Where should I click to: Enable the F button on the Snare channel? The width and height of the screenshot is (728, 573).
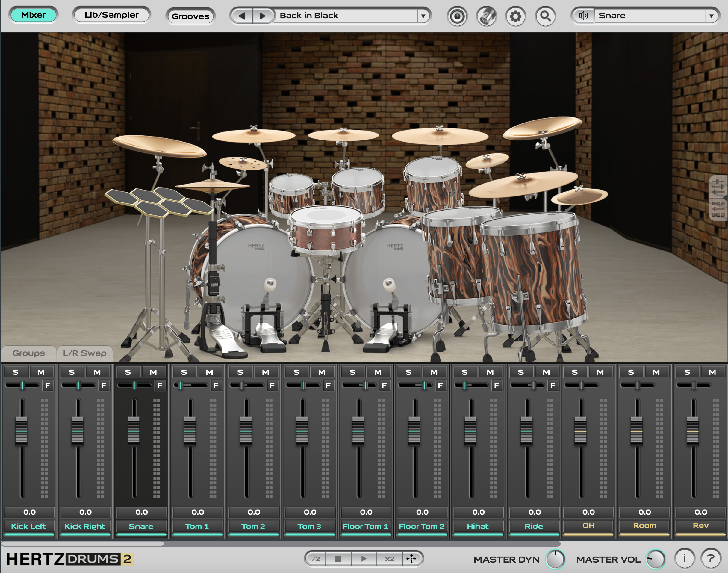coord(160,386)
